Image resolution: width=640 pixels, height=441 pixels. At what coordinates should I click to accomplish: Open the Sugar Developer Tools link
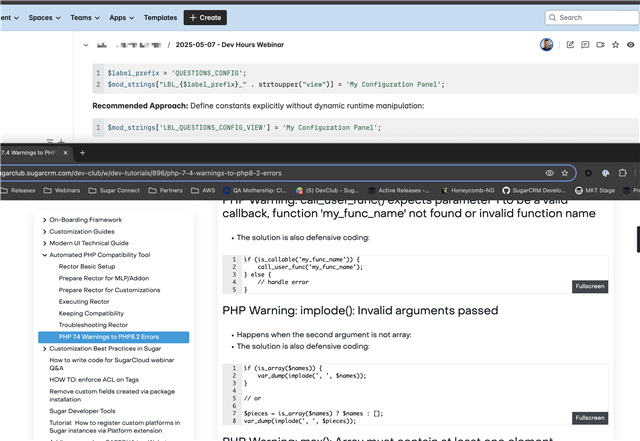tap(82, 411)
